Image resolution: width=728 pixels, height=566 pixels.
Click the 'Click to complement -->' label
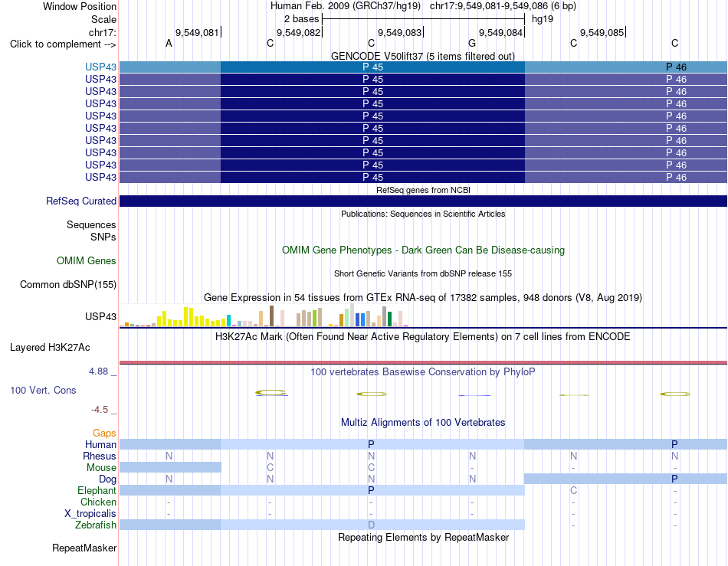coord(63,44)
